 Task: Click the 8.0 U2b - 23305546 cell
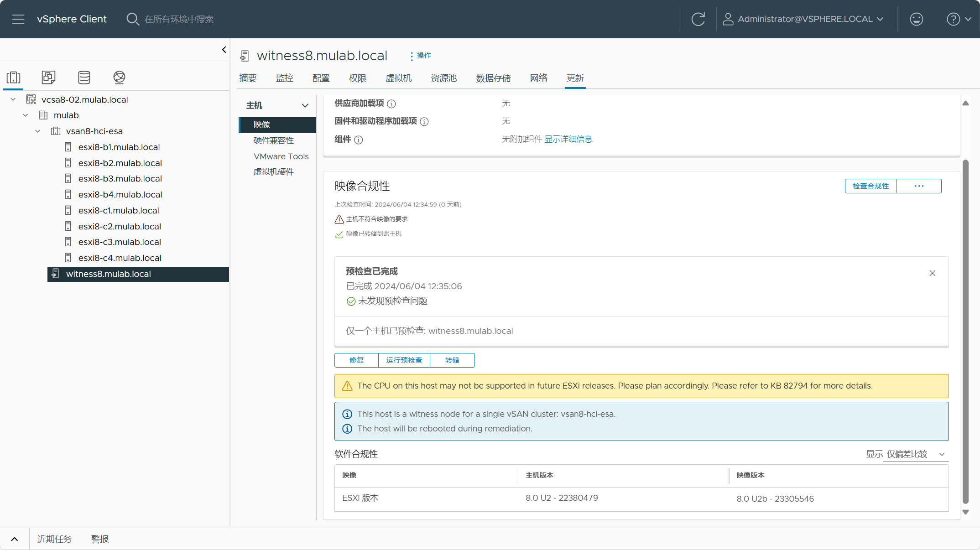click(x=775, y=499)
